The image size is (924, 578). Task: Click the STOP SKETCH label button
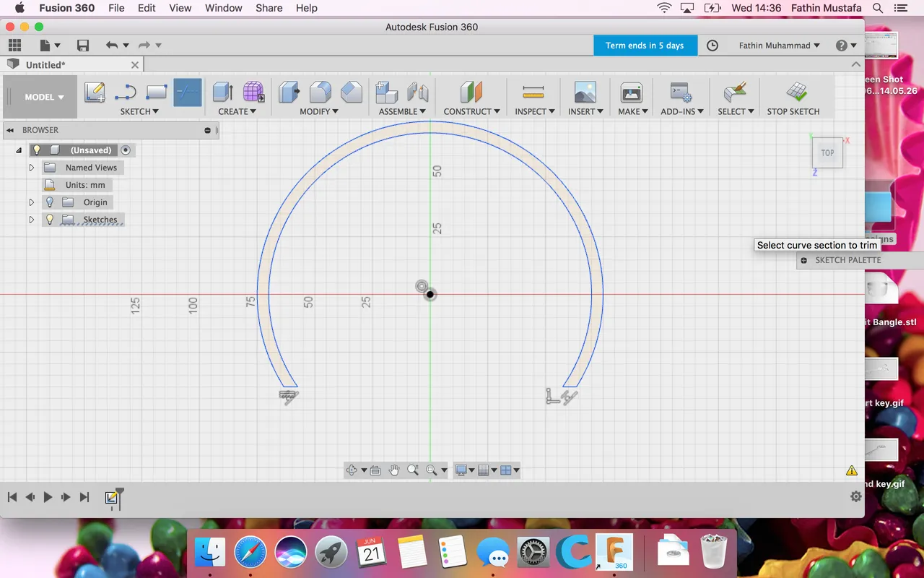(793, 111)
